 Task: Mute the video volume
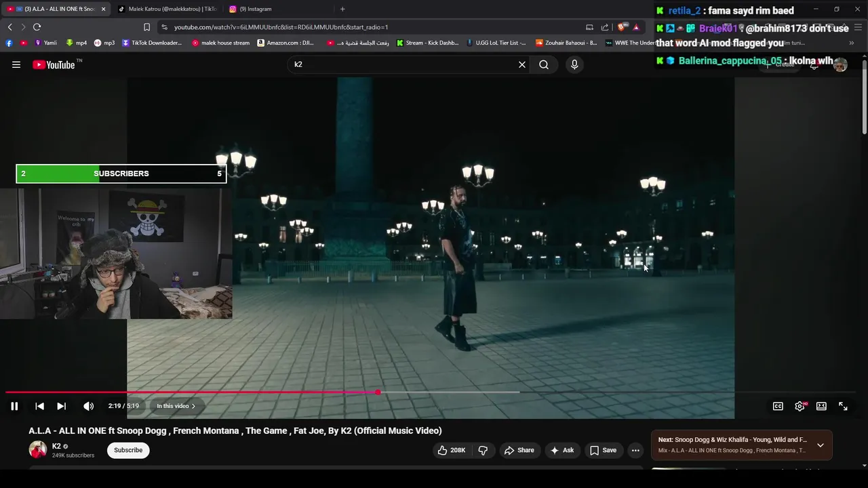(88, 406)
